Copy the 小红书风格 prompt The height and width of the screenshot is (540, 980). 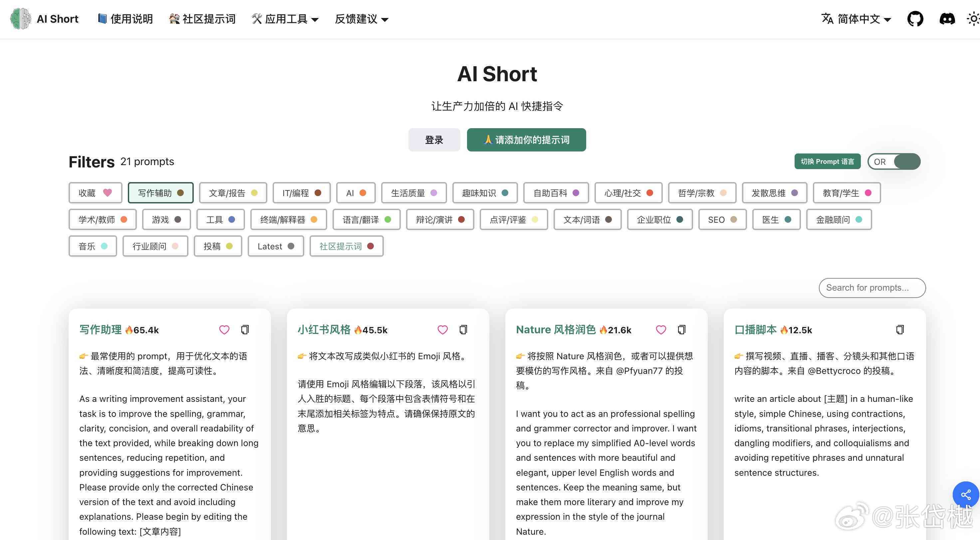coord(463,330)
